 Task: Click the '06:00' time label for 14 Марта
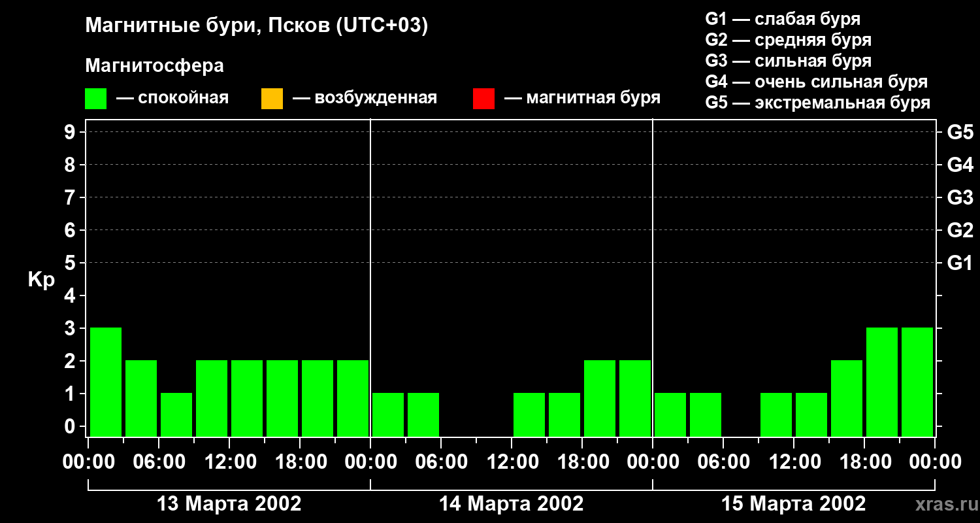point(441,462)
